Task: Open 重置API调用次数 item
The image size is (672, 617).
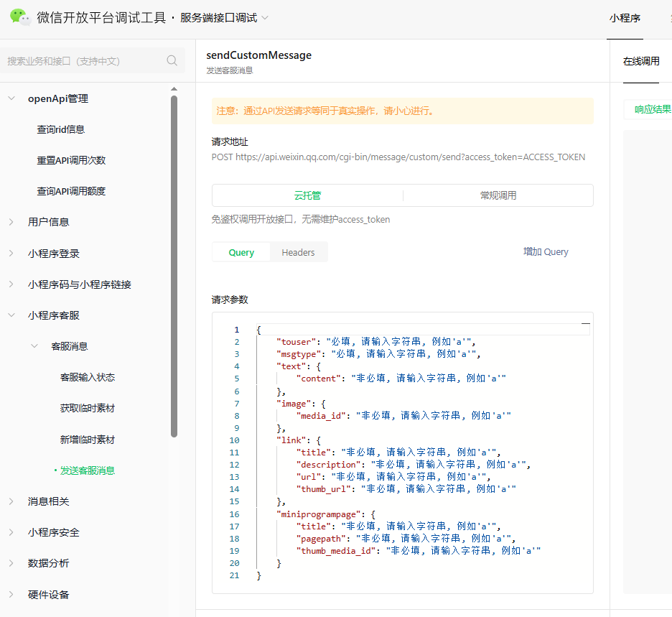Action: (x=71, y=160)
